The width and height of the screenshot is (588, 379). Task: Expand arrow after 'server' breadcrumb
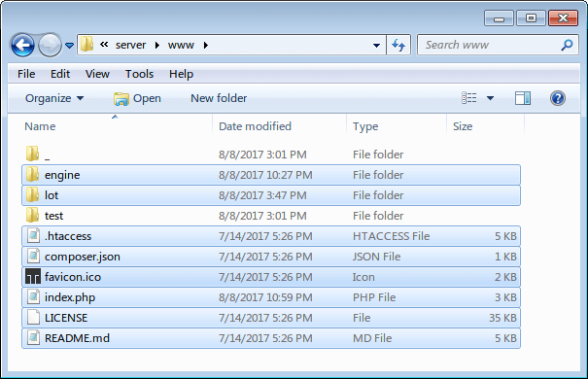[x=157, y=45]
